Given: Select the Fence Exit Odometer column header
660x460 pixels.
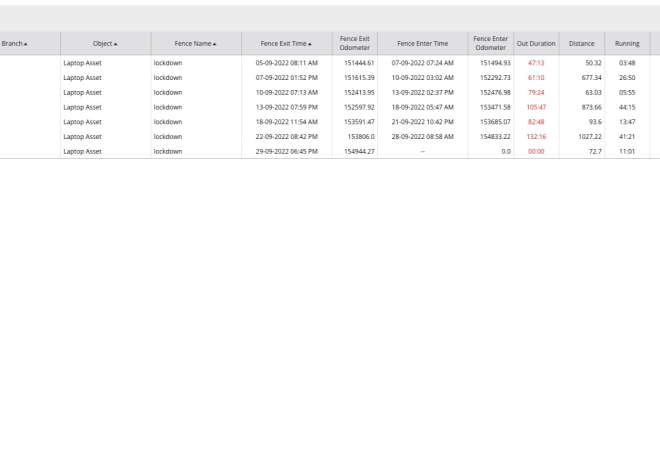Looking at the screenshot, I should click(355, 43).
